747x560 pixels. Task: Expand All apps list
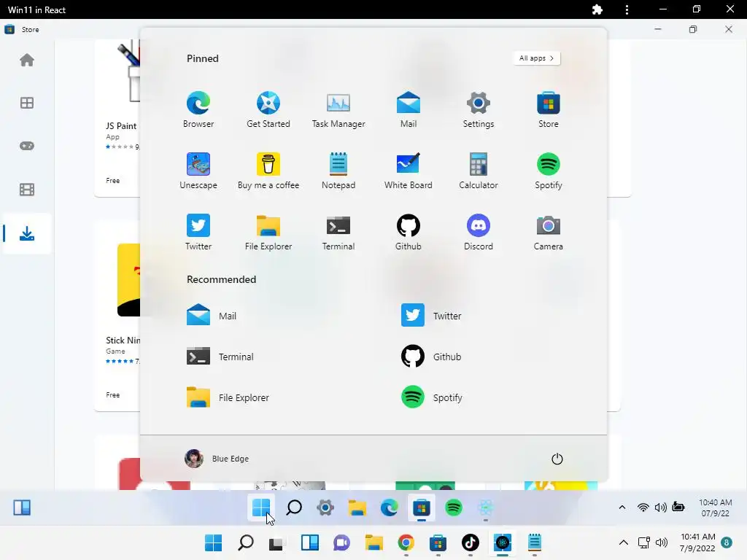(x=536, y=58)
